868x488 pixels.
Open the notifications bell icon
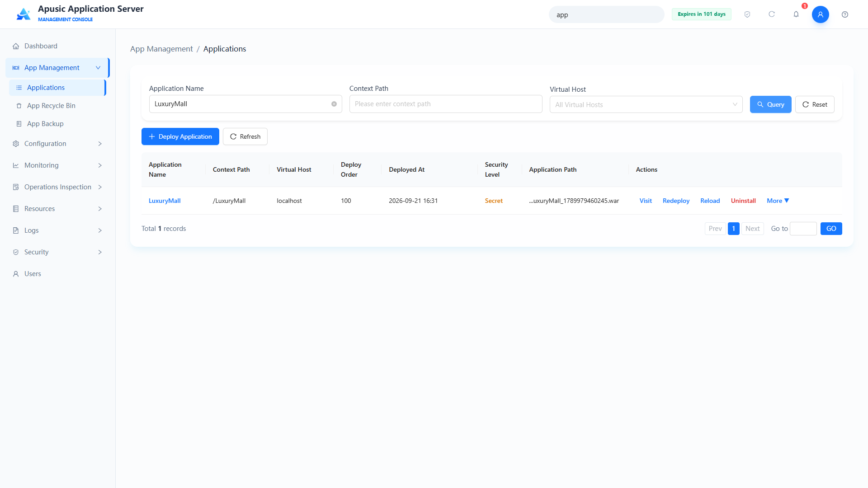(x=796, y=14)
